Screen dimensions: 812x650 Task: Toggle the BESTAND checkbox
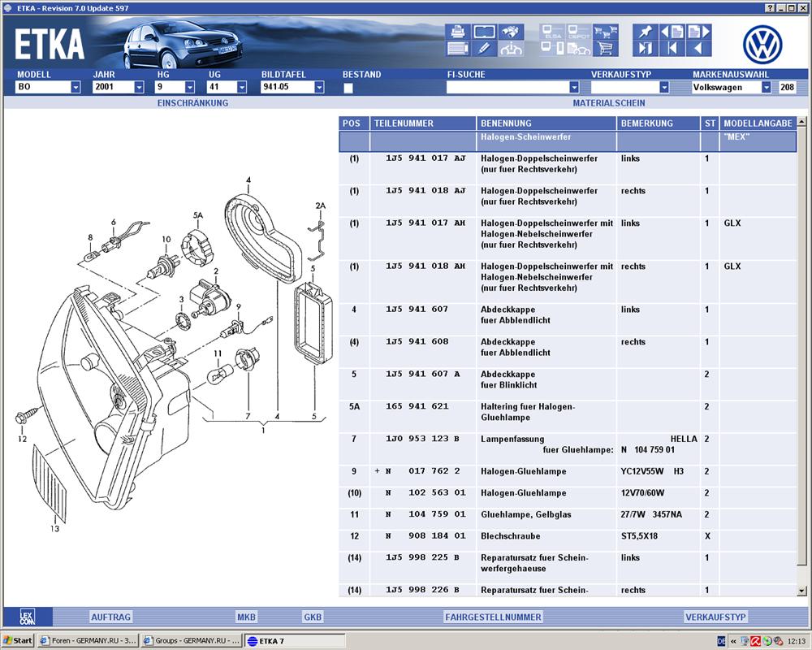point(348,88)
